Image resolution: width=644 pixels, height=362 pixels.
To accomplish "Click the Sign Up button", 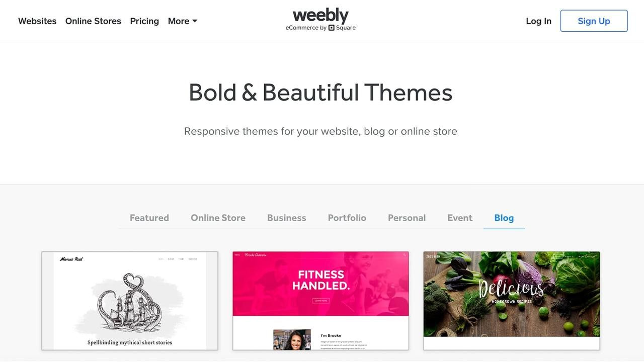I will (x=594, y=21).
